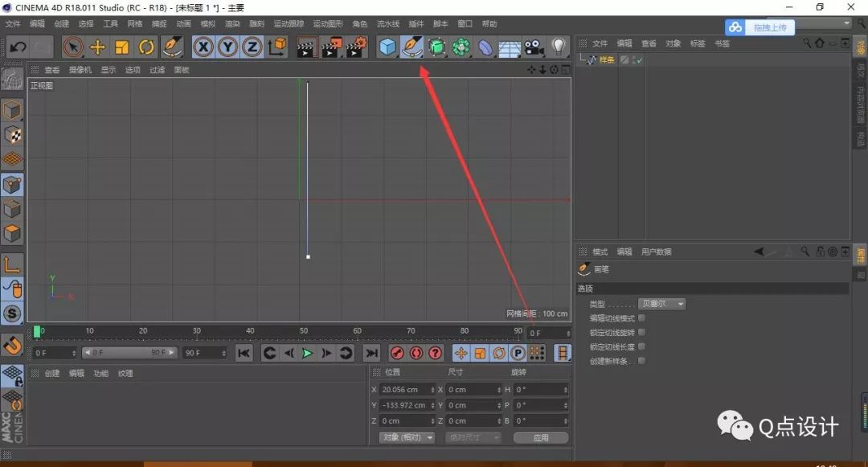Open the 对象(相对) coordinate mode dropdown
This screenshot has height=467, width=868.
coord(406,436)
